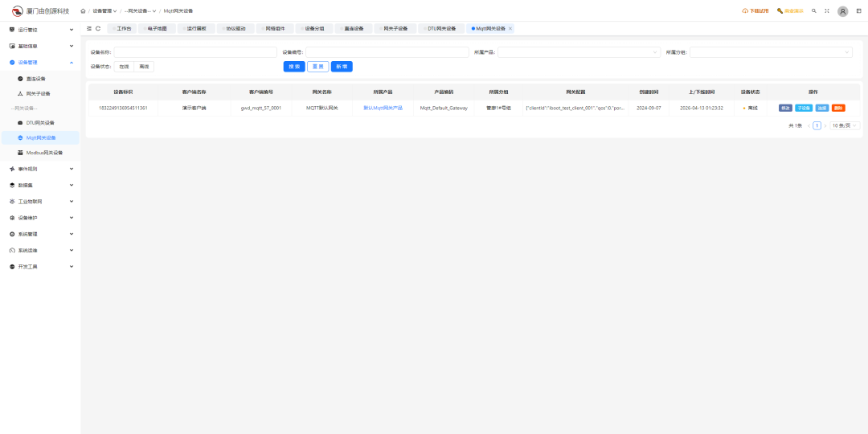Click the home icon in breadcrumb
The image size is (868, 434).
[83, 11]
